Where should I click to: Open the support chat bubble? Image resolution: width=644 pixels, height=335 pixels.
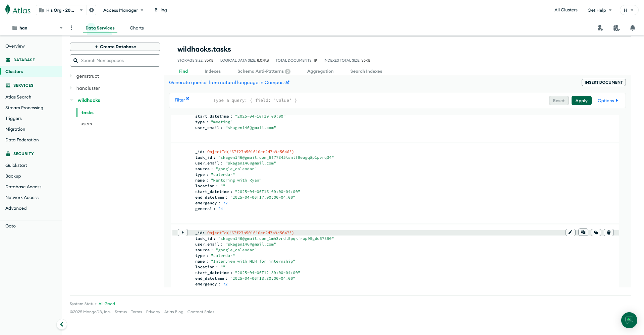point(629,320)
